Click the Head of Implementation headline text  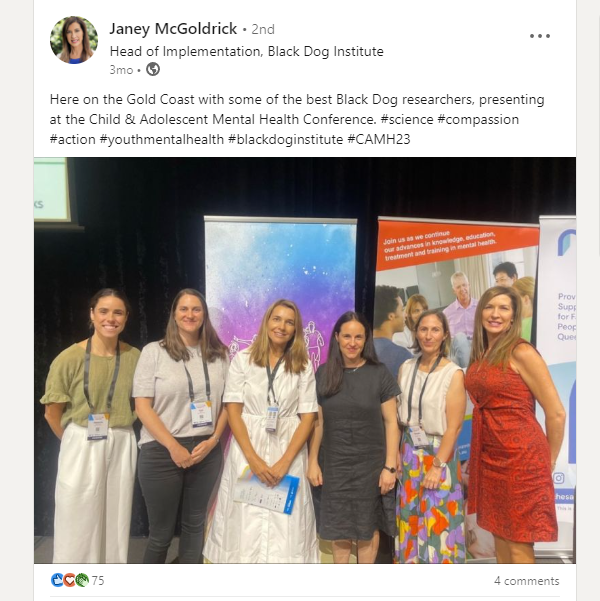point(247,51)
